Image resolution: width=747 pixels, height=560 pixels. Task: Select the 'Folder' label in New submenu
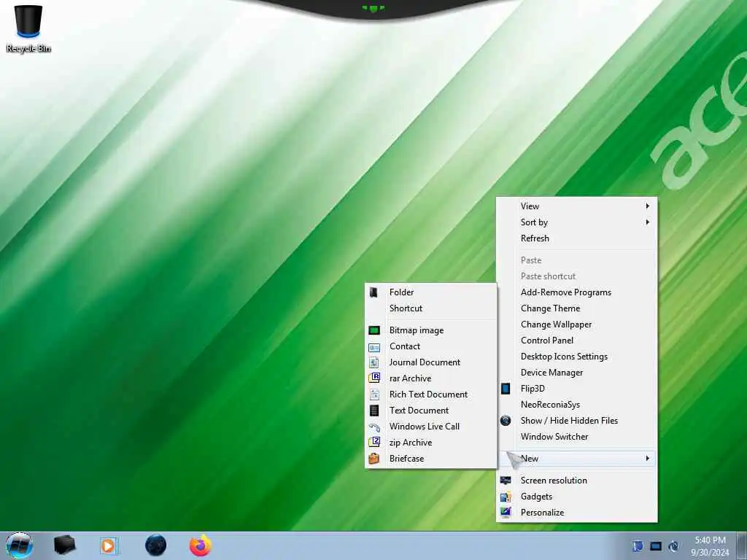point(401,292)
